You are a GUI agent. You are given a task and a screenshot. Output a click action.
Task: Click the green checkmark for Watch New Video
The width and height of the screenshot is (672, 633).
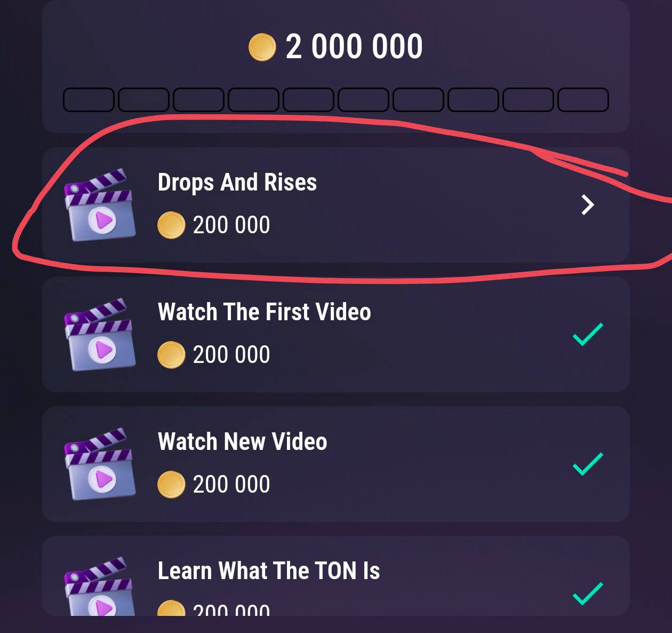(588, 464)
